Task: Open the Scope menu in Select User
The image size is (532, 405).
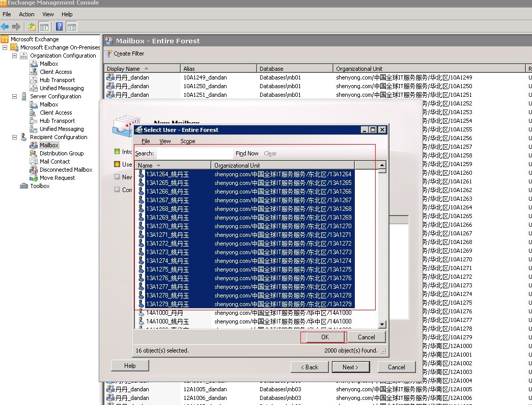Action: coord(188,141)
